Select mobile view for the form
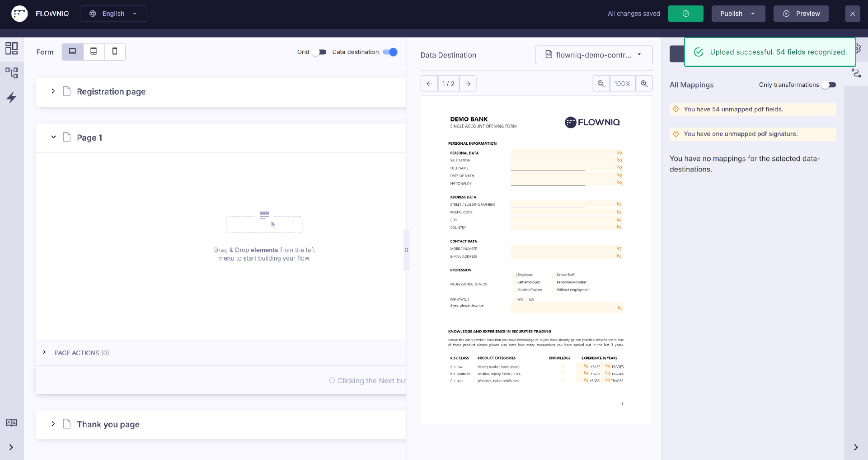The image size is (868, 460). (x=115, y=52)
